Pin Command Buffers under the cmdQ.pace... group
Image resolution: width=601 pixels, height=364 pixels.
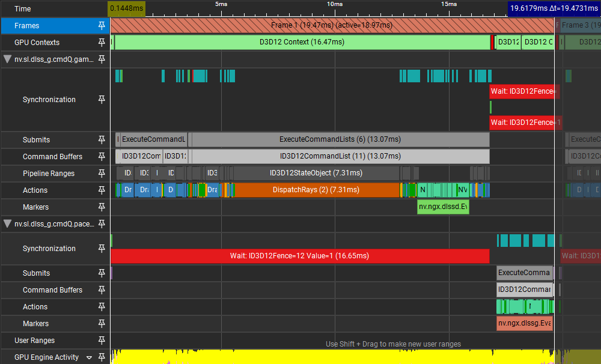102,290
